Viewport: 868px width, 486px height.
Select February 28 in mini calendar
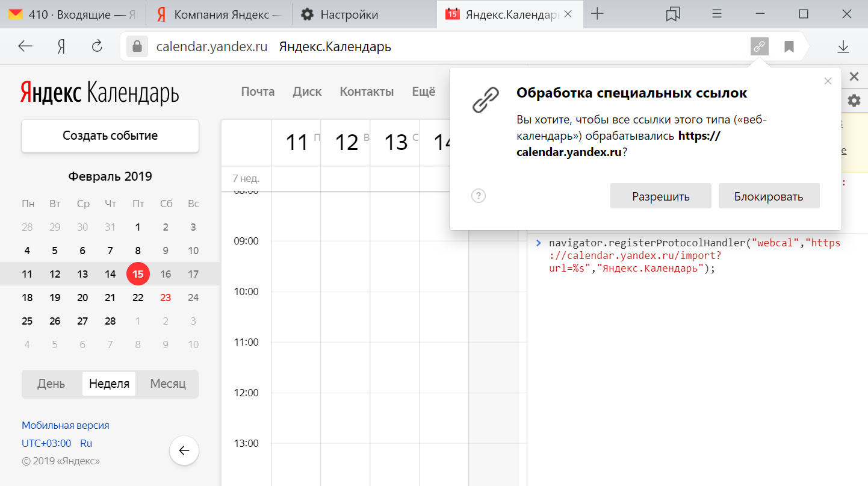coord(110,321)
